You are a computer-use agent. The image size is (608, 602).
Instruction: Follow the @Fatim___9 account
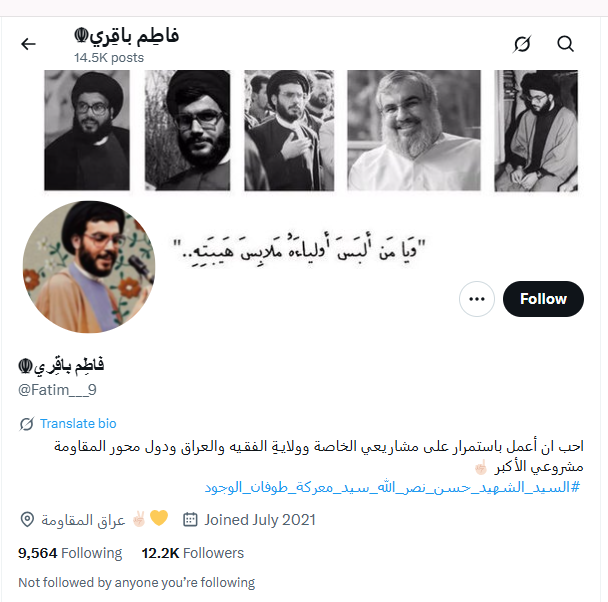(x=543, y=299)
